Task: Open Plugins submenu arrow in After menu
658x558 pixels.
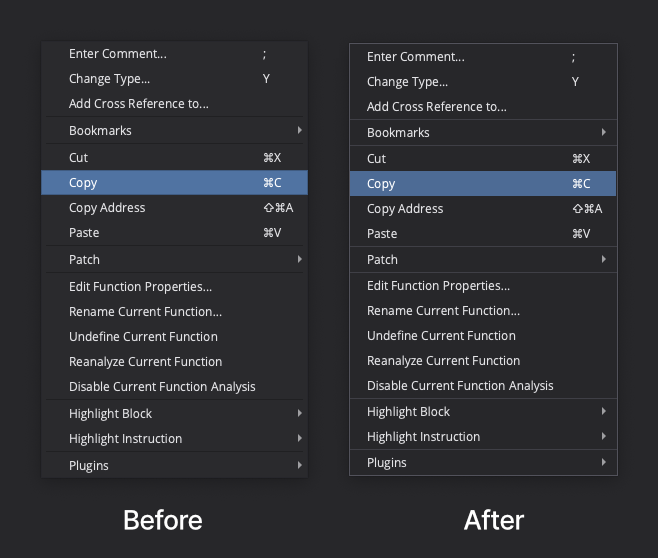Action: tap(603, 462)
